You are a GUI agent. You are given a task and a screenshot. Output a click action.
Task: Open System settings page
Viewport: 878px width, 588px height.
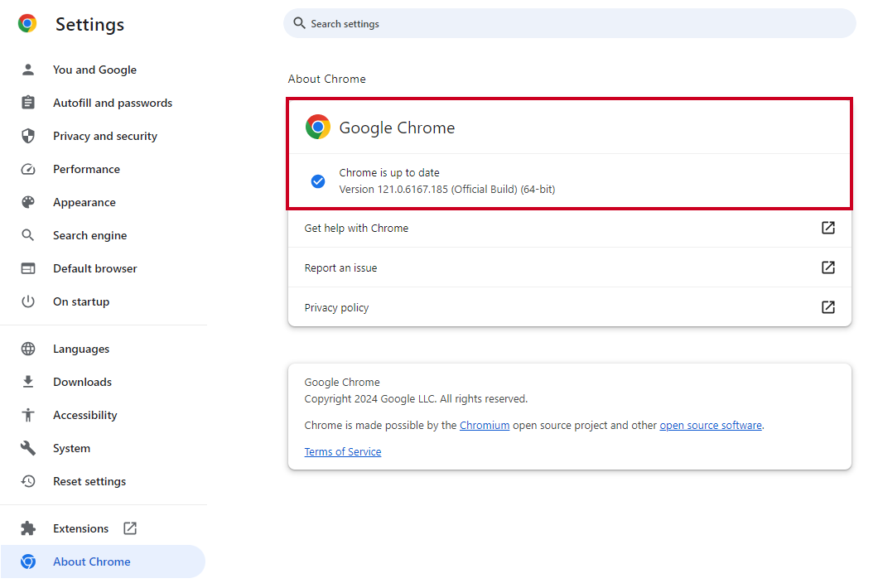point(103,448)
